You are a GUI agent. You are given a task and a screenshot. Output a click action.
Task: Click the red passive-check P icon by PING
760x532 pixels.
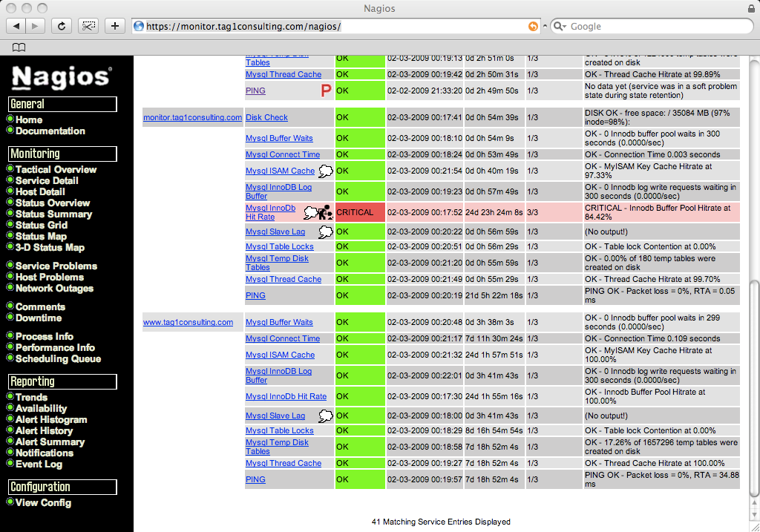(327, 91)
